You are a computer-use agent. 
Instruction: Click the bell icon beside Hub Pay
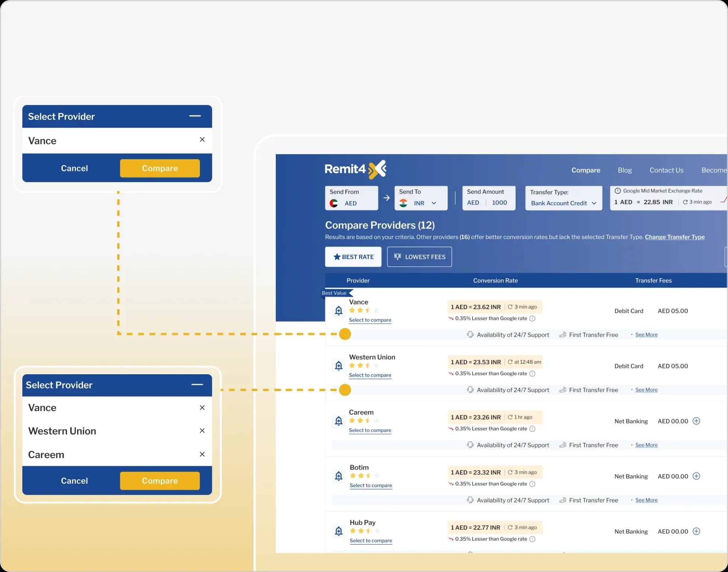338,531
